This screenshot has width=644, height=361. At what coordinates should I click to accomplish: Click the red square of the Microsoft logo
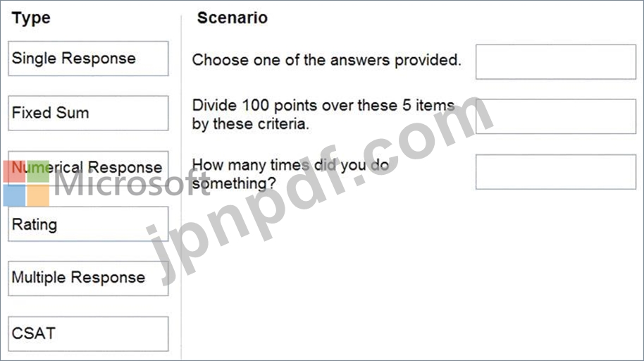[x=14, y=171]
